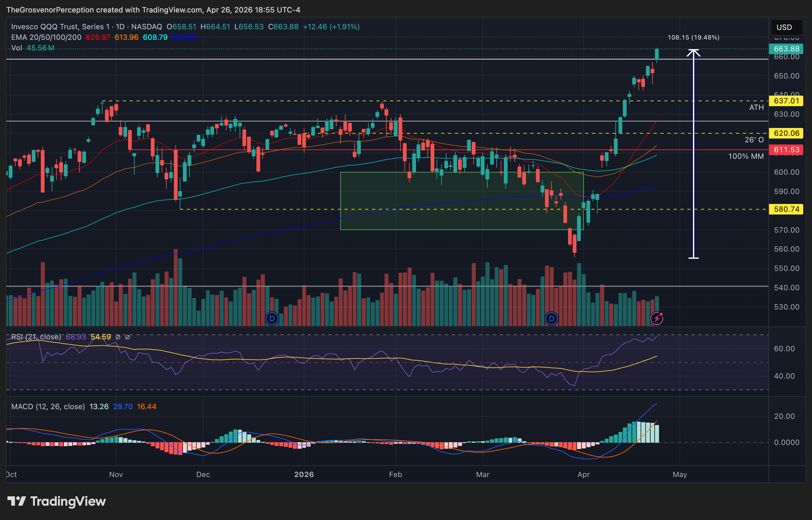
Task: Click the yellow 580.74 price tag
Action: coord(786,209)
